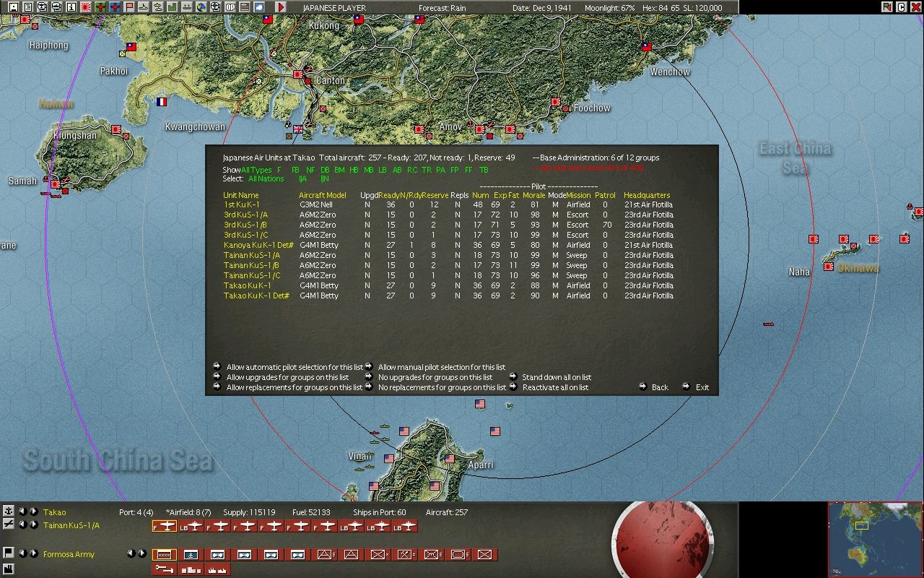This screenshot has height=578, width=924.
Task: Sort list by Aircraft Model column
Action: [x=323, y=195]
